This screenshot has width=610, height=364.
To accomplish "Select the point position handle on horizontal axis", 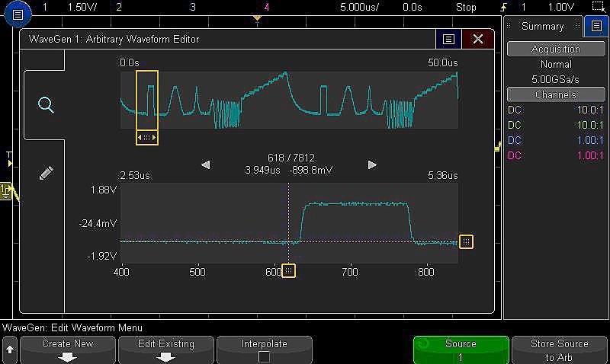I will [x=288, y=271].
